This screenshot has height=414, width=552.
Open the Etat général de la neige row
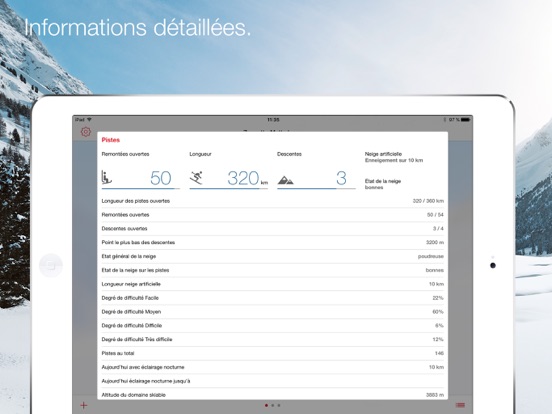272,256
